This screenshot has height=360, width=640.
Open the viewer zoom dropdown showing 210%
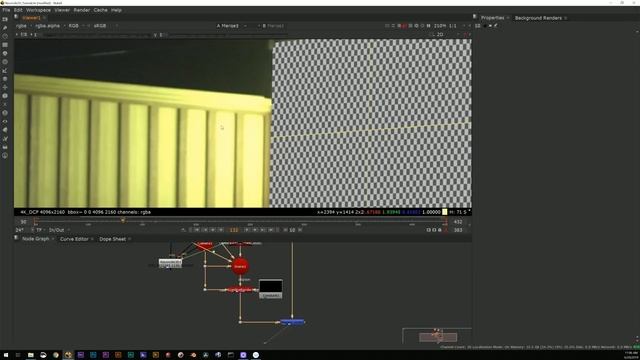[440, 26]
